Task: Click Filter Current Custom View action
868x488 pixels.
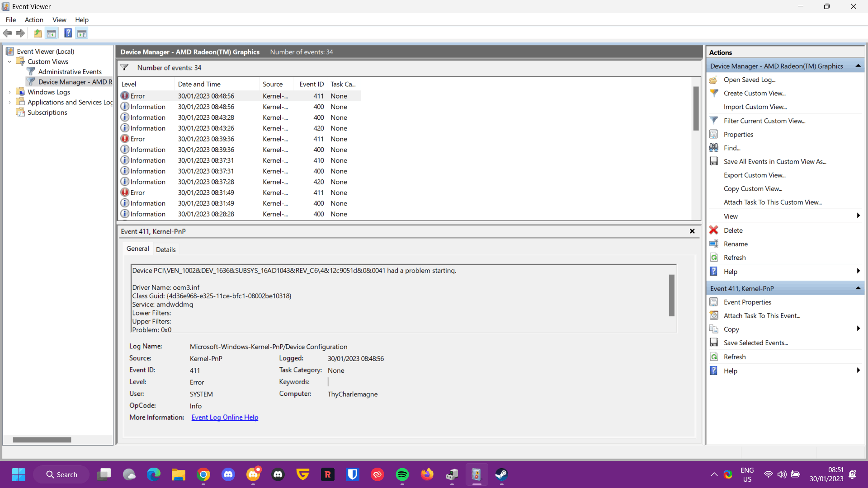Action: (764, 121)
